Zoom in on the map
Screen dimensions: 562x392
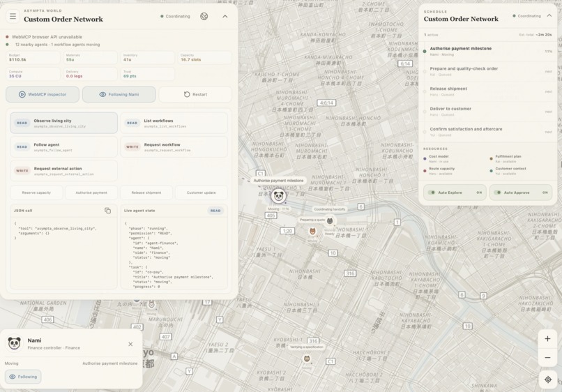tap(547, 339)
